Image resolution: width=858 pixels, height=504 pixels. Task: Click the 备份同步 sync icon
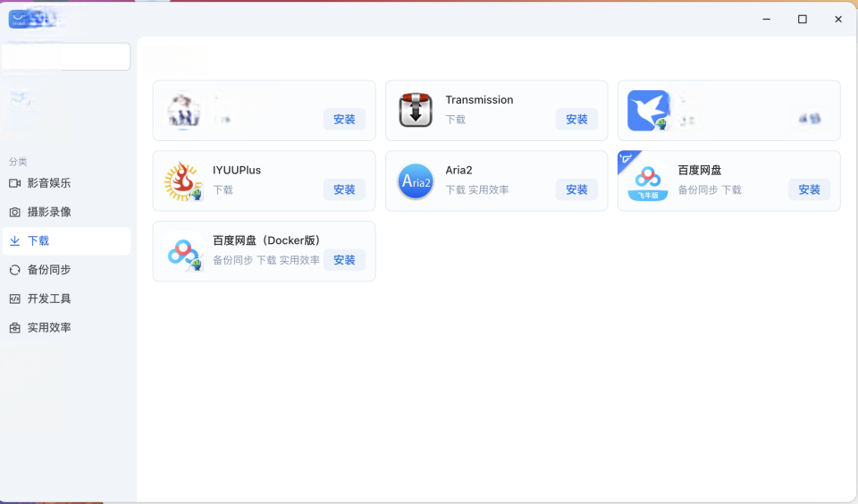click(x=15, y=270)
